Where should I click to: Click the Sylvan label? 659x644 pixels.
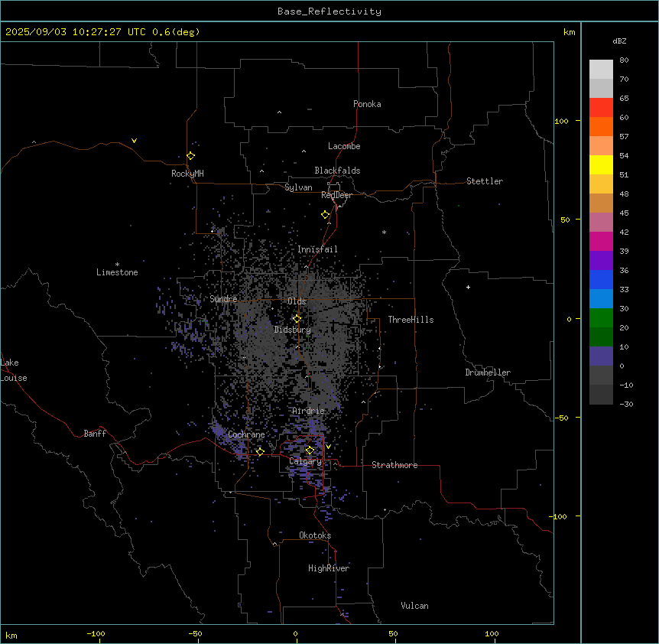pyautogui.click(x=298, y=187)
